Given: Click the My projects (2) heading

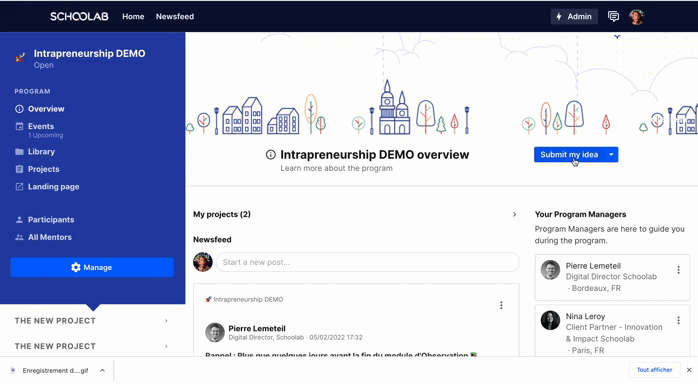Looking at the screenshot, I should tap(222, 214).
